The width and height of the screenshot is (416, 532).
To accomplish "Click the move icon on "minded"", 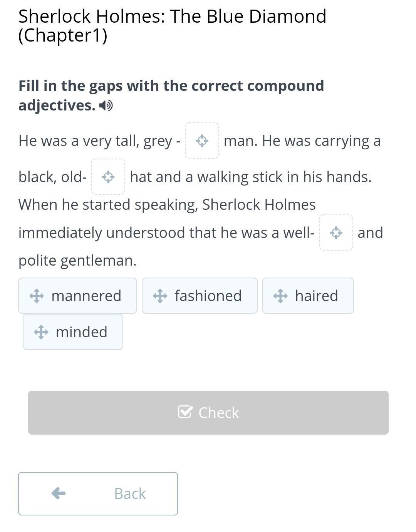I will [41, 332].
